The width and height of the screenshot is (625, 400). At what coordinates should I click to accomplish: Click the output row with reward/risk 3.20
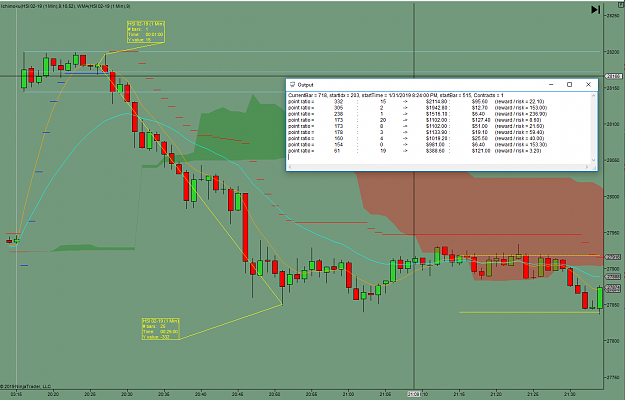tap(415, 151)
